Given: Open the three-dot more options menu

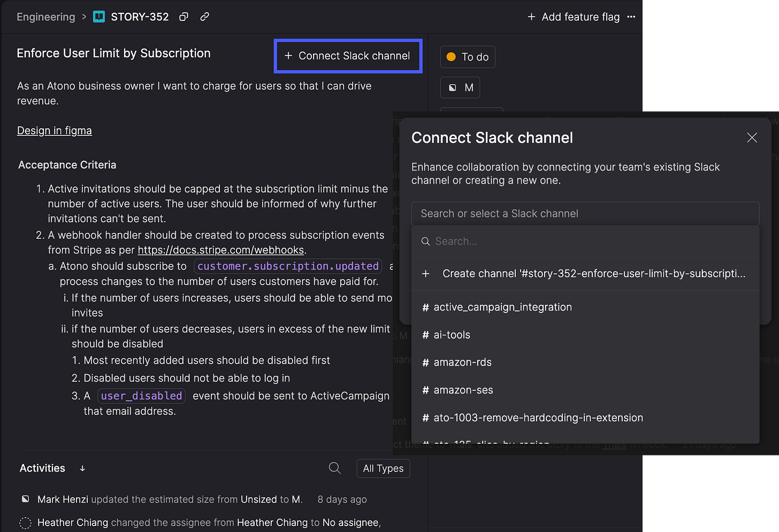Looking at the screenshot, I should coord(631,17).
